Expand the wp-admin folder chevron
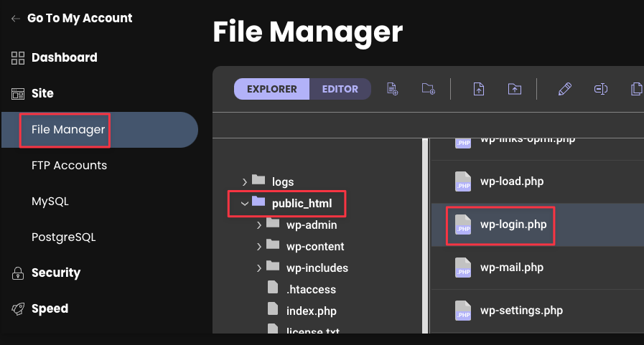Image resolution: width=644 pixels, height=345 pixels. click(x=259, y=225)
